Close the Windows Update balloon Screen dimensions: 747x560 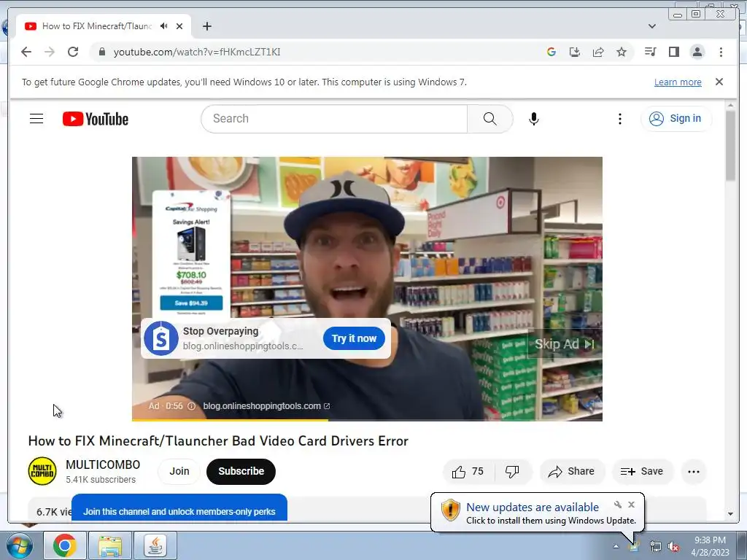631,505
